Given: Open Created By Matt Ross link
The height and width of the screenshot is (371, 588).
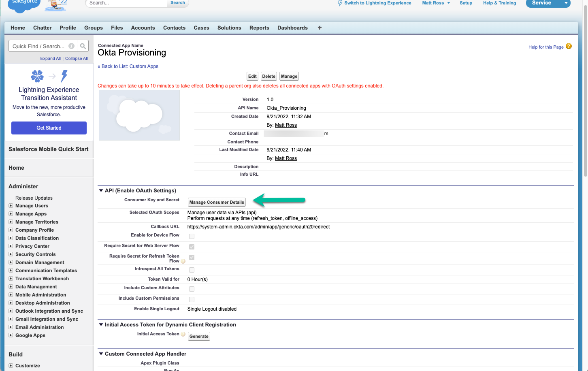Looking at the screenshot, I should [286, 125].
